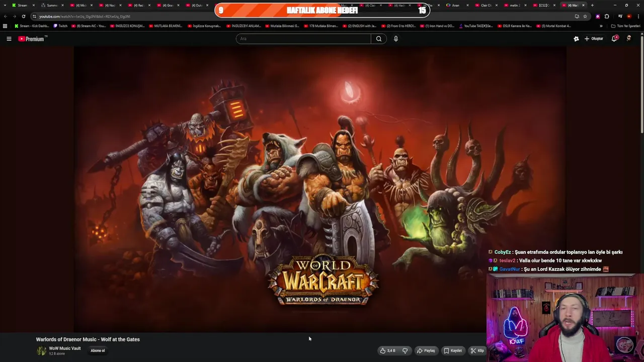
Task: Open the browser extensions puzzle icon
Action: tap(607, 16)
